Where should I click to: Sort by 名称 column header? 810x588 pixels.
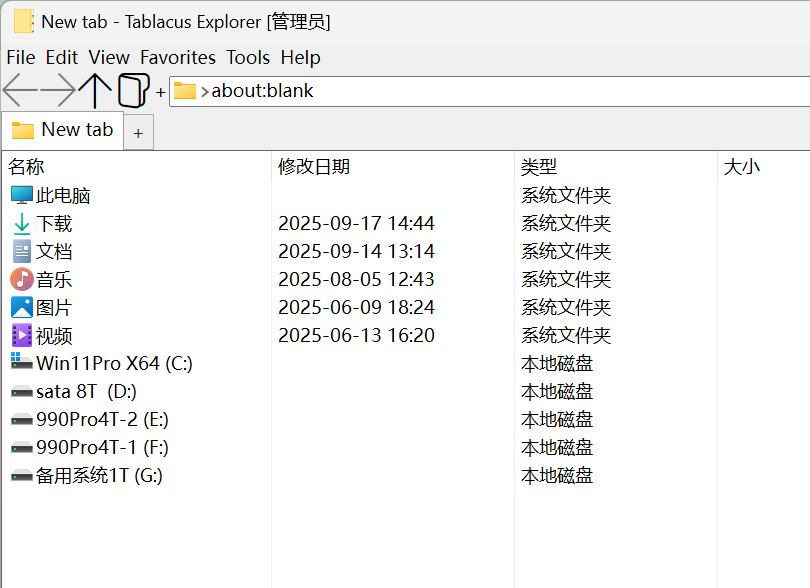27,167
